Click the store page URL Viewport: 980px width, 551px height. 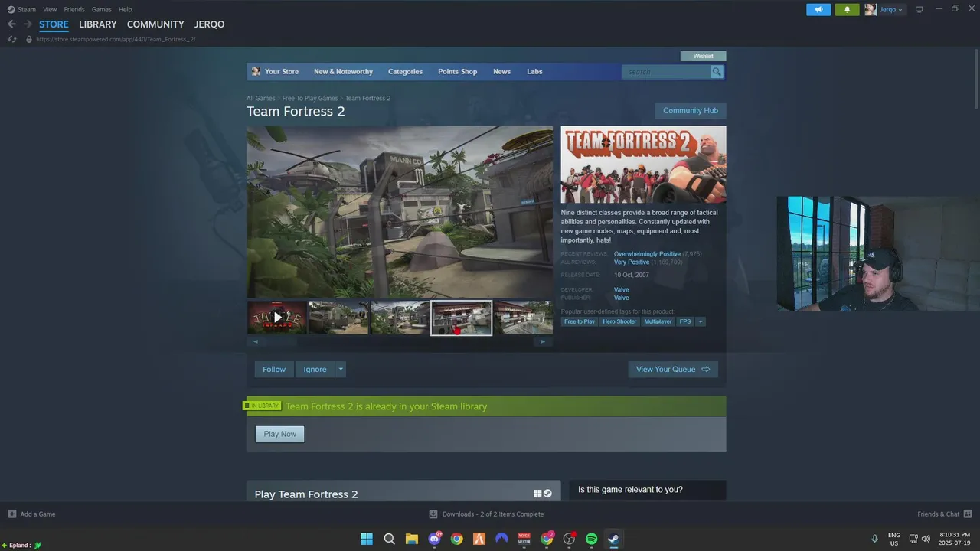pyautogui.click(x=116, y=39)
